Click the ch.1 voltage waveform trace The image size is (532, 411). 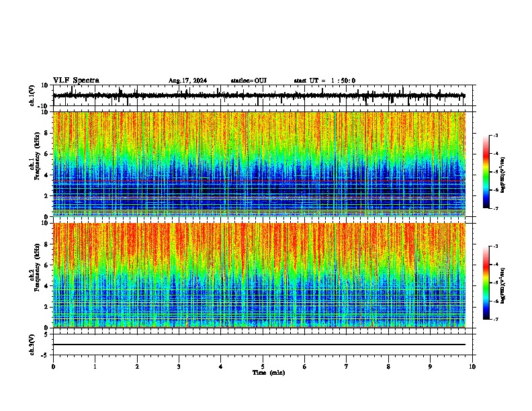[259, 95]
